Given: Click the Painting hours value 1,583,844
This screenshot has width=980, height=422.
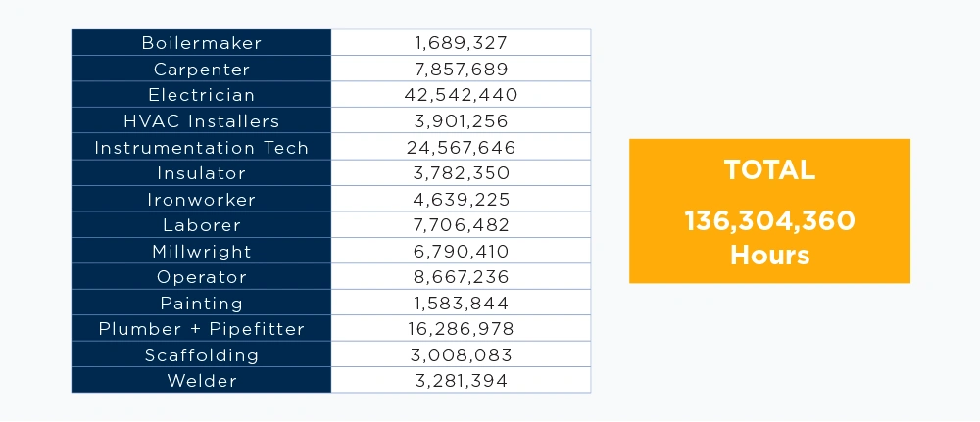Looking at the screenshot, I should (462, 303).
